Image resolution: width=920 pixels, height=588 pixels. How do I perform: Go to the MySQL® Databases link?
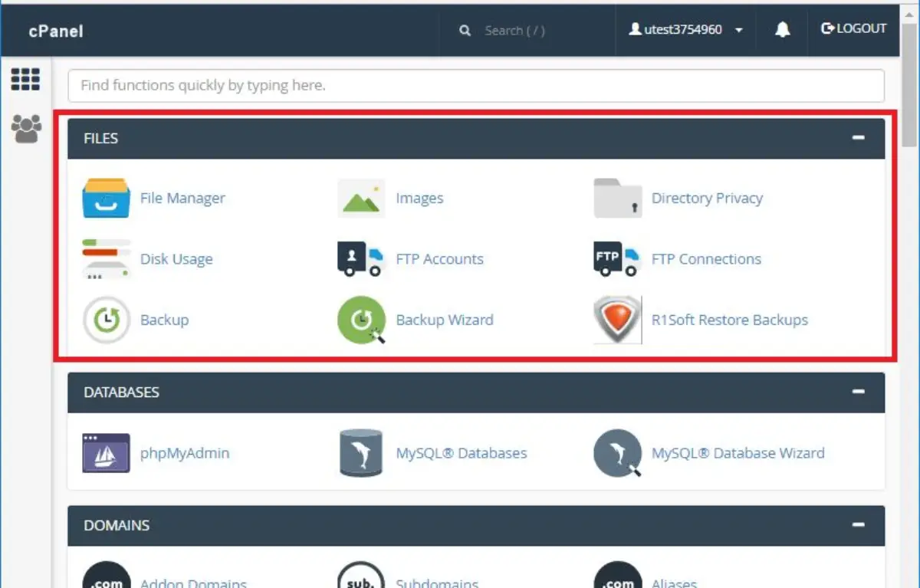462,453
